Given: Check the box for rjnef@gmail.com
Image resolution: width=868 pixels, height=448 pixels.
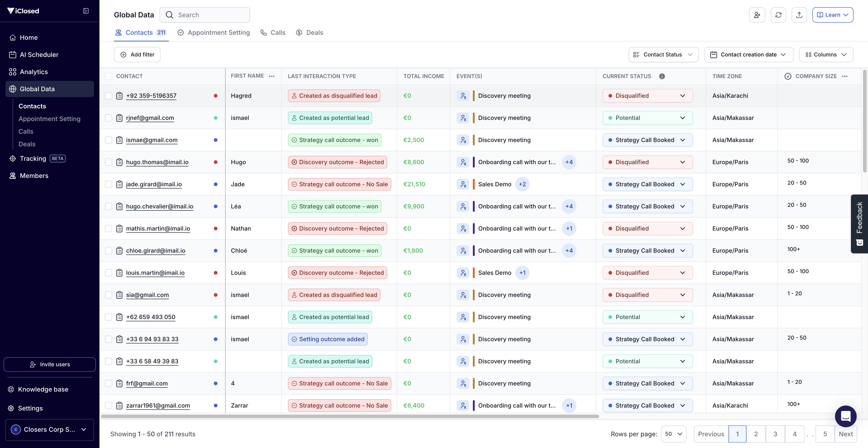Looking at the screenshot, I should [x=108, y=118].
